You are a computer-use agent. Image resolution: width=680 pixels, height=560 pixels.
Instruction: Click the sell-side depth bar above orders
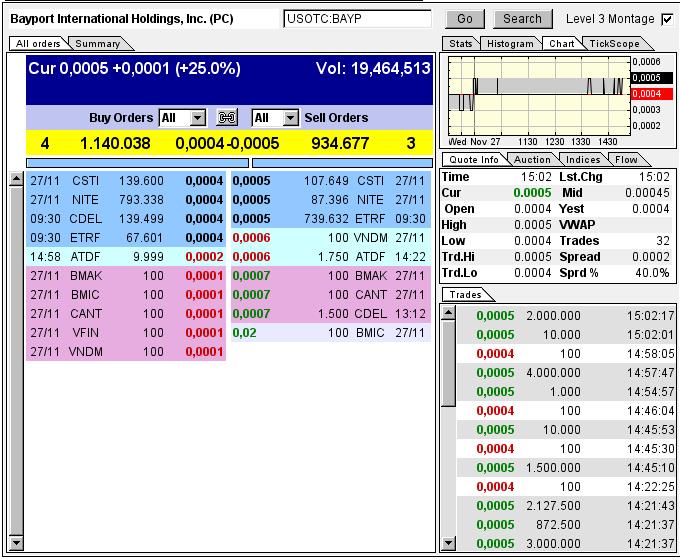tap(342, 163)
